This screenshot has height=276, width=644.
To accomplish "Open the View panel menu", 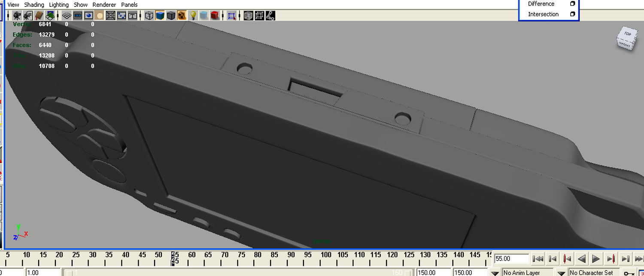I will point(13,5).
